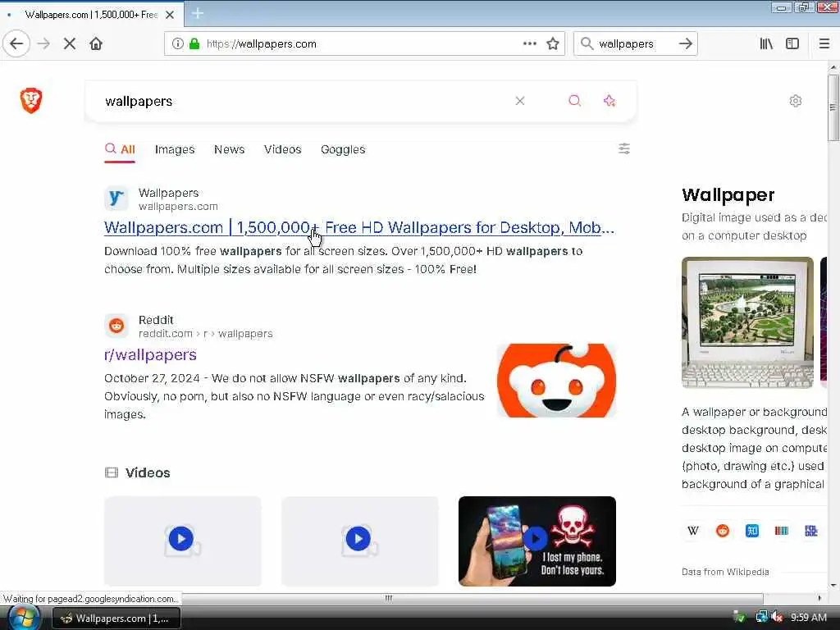Click the Brave lion logo
Viewport: 840px width, 630px height.
[31, 100]
